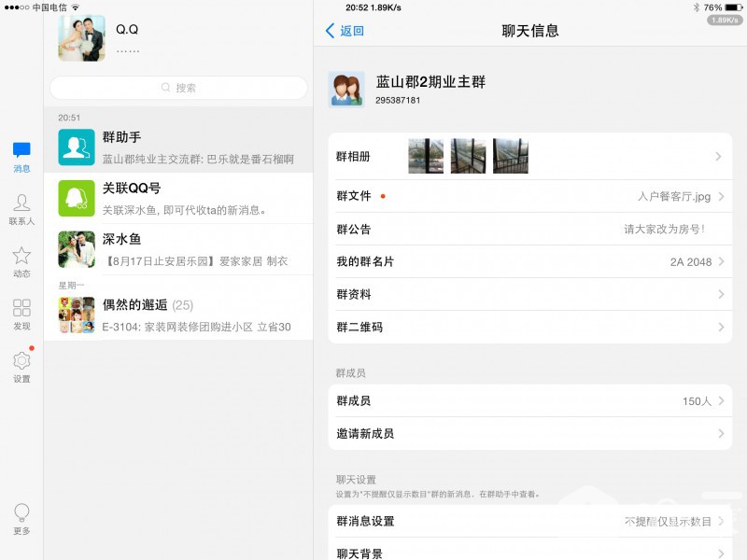Expand 群文件 row chevron
Screen dimensions: 747x560
pos(719,197)
